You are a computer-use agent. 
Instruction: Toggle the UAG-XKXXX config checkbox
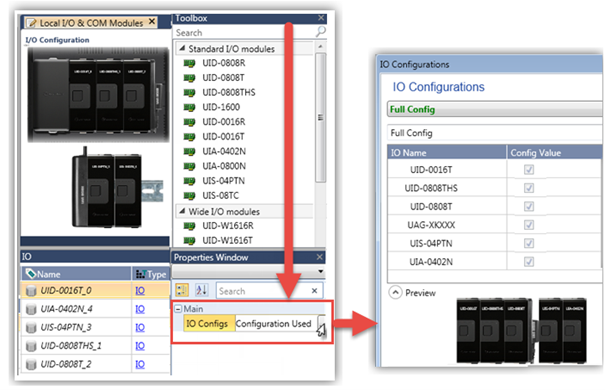[x=529, y=225]
